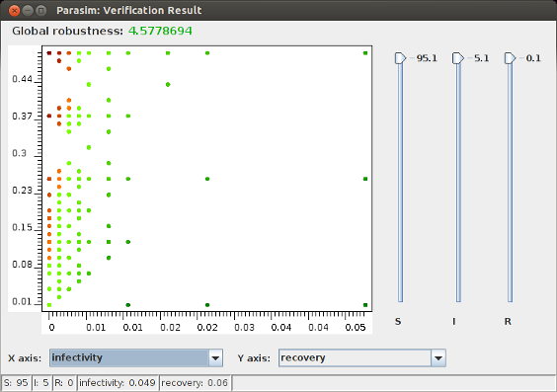Click the Y axis tick label 0.37
Image resolution: width=557 pixels, height=392 pixels.
[22, 117]
